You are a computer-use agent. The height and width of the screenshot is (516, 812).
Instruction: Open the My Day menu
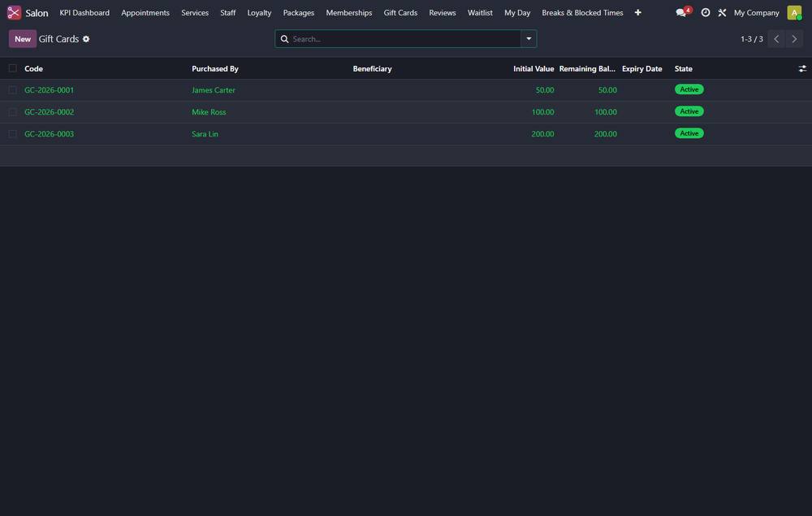click(x=516, y=12)
